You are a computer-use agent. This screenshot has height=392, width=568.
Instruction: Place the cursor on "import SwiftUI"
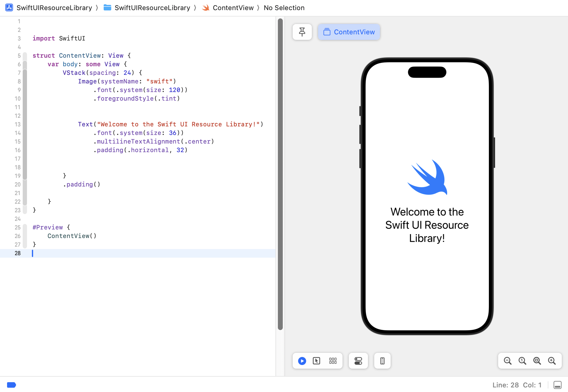[x=59, y=38]
